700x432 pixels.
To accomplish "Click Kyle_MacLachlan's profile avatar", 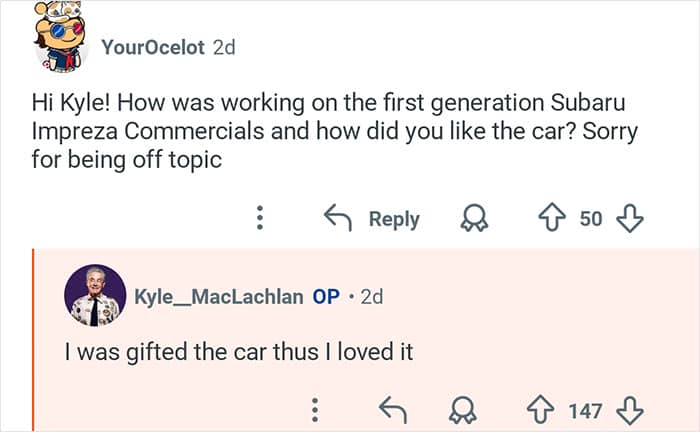I will (x=95, y=296).
